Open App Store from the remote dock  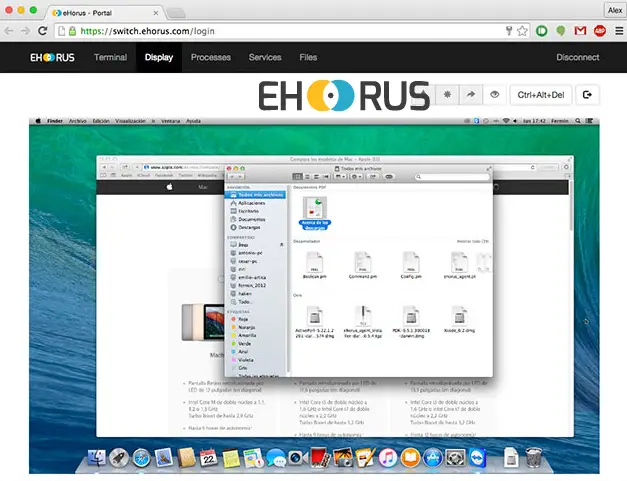click(x=432, y=458)
